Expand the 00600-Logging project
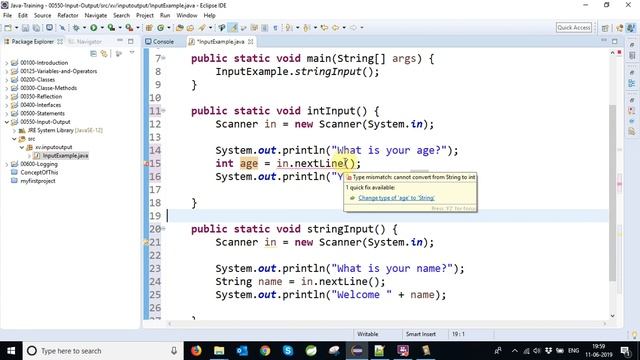The height and width of the screenshot is (360, 640). (x=7, y=164)
